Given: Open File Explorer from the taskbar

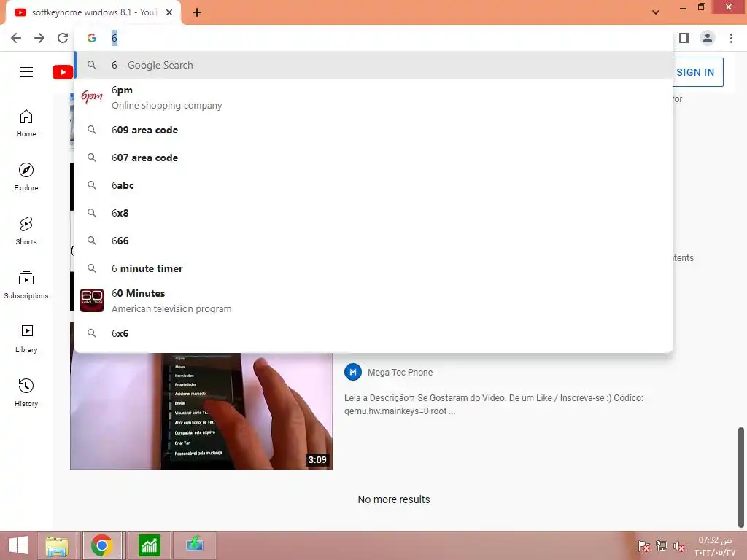Looking at the screenshot, I should click(57, 545).
